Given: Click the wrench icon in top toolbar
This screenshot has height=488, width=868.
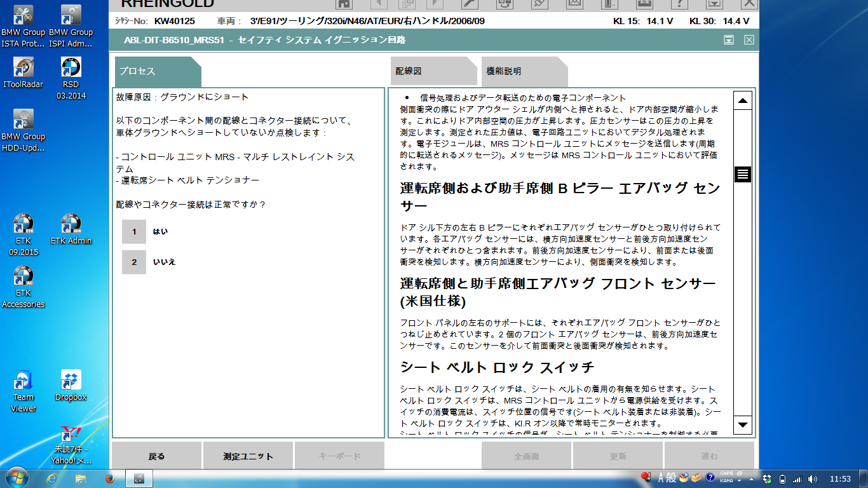Looking at the screenshot, I should point(469,4).
